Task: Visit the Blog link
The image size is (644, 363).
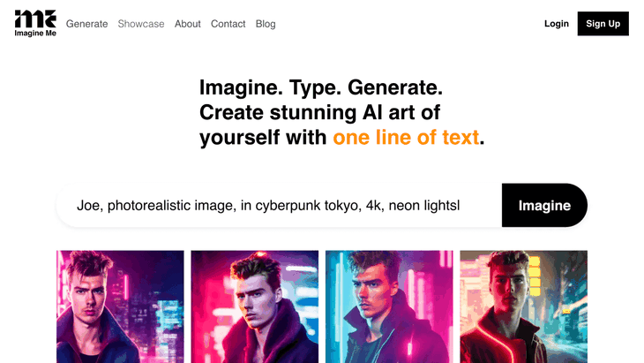Action: [266, 24]
